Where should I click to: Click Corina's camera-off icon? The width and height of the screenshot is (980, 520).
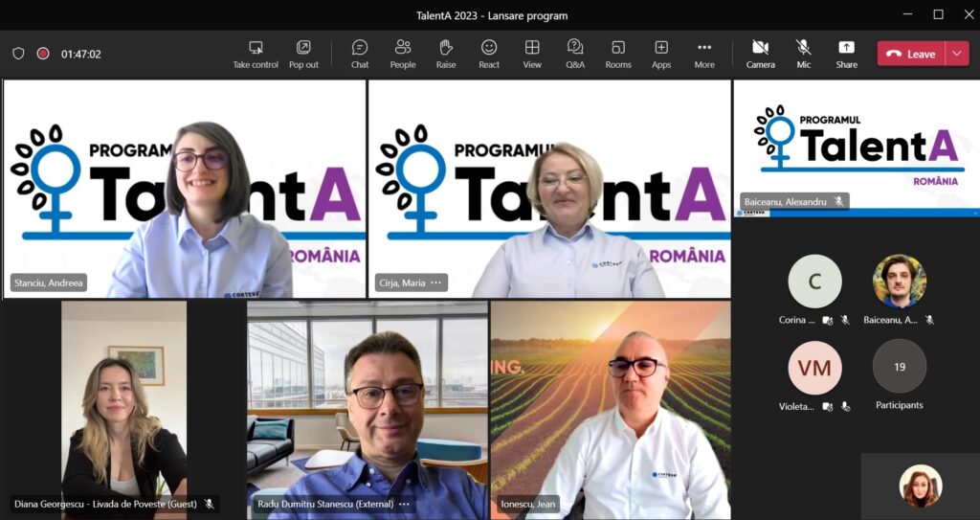[828, 320]
